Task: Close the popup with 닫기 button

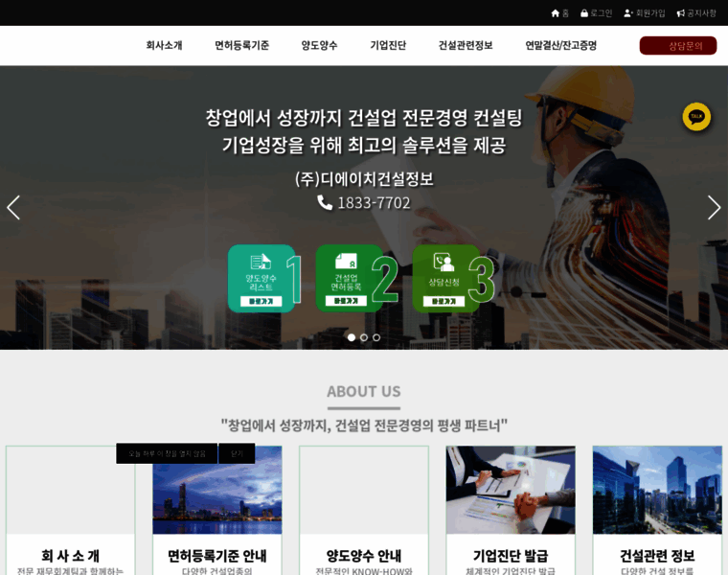Action: (237, 453)
